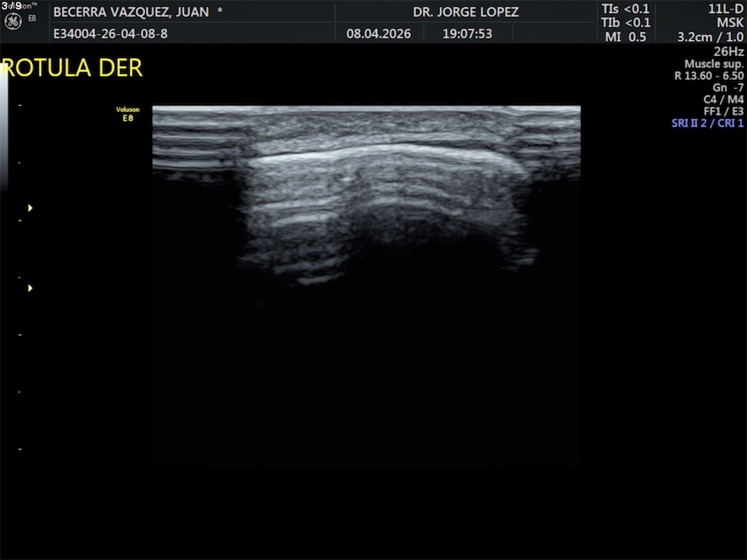This screenshot has width=747, height=560.
Task: Click the MSK preset label
Action: pos(730,23)
